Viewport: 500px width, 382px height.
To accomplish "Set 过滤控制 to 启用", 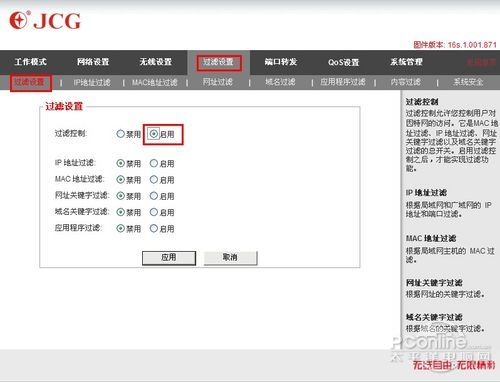I will [153, 134].
